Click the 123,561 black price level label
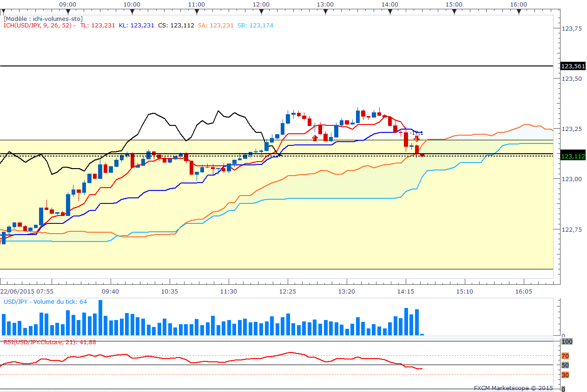Screen dimensions: 587x392 pyautogui.click(x=573, y=66)
